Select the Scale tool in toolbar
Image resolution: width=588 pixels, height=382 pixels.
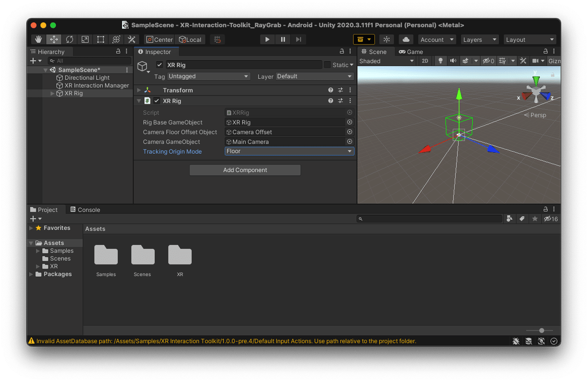tap(85, 40)
